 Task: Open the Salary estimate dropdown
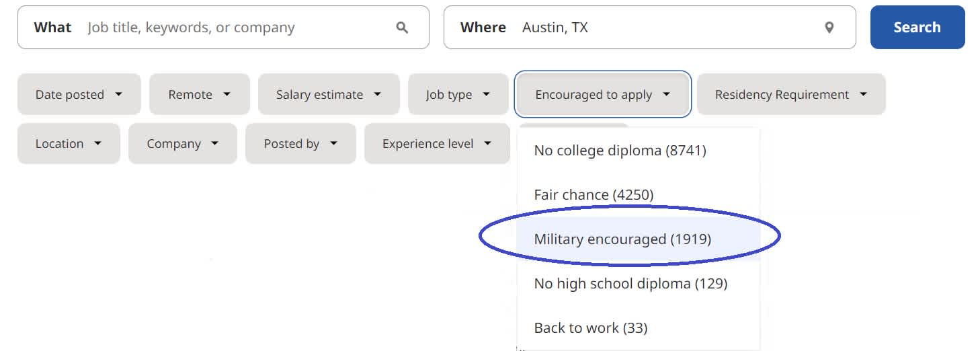(x=329, y=94)
